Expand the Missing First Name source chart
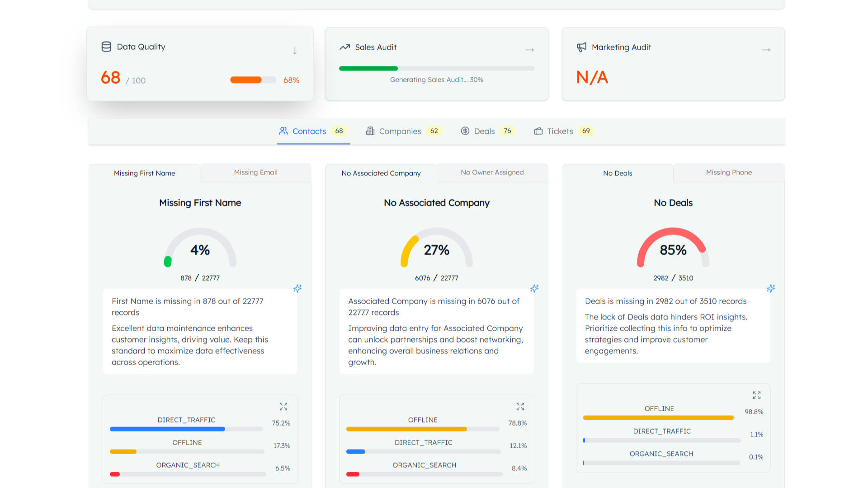 tap(283, 407)
